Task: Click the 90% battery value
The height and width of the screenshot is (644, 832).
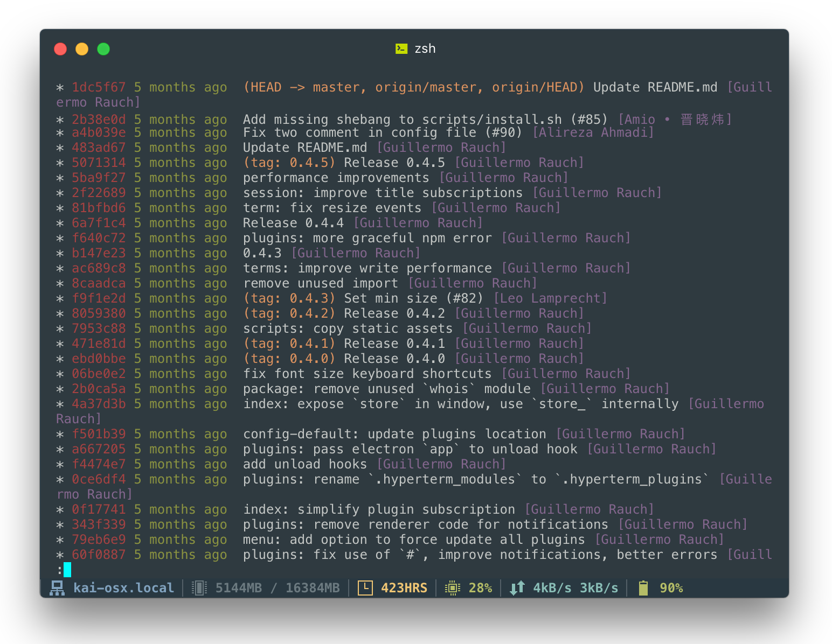Action: pos(671,588)
